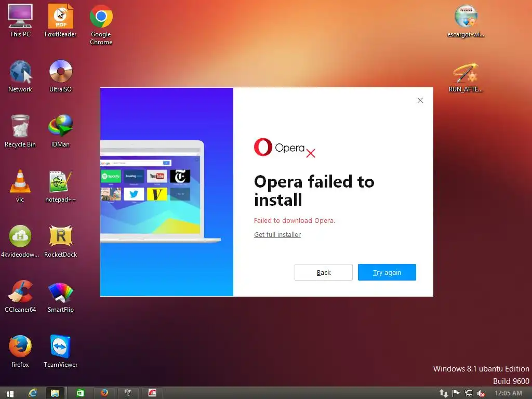532x399 pixels.
Task: Close the Opera installer dialog
Action: 420,100
